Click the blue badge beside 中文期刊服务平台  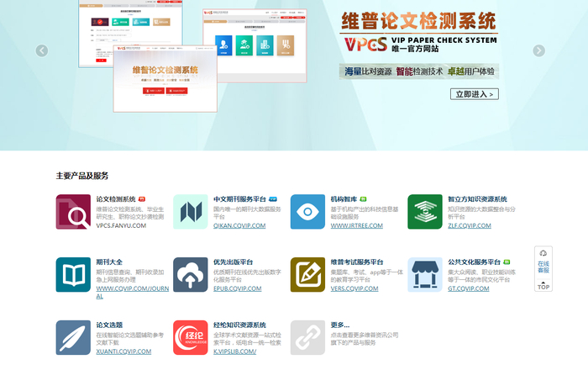pos(273,199)
